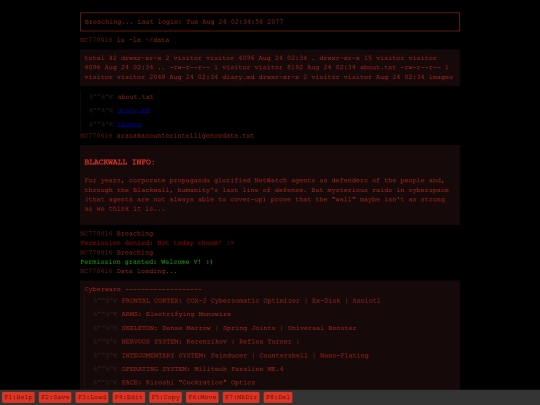Open the images folder link
The height and width of the screenshot is (405, 540).
(129, 124)
